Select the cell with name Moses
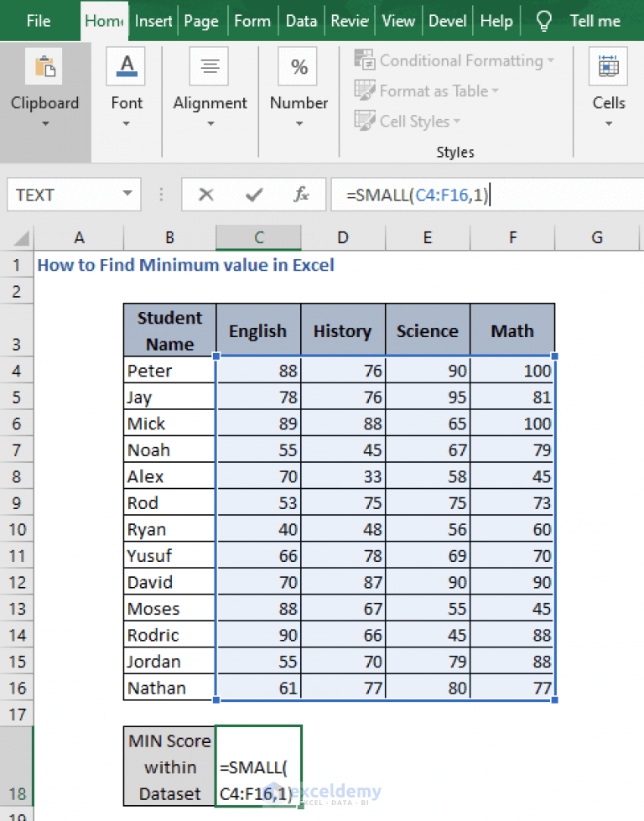Image resolution: width=644 pixels, height=821 pixels. pyautogui.click(x=169, y=609)
